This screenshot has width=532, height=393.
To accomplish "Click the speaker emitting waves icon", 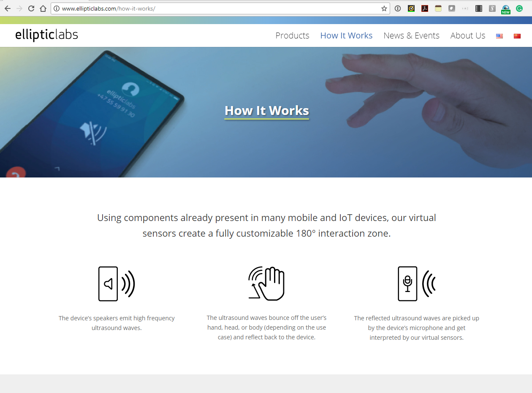I will (117, 284).
